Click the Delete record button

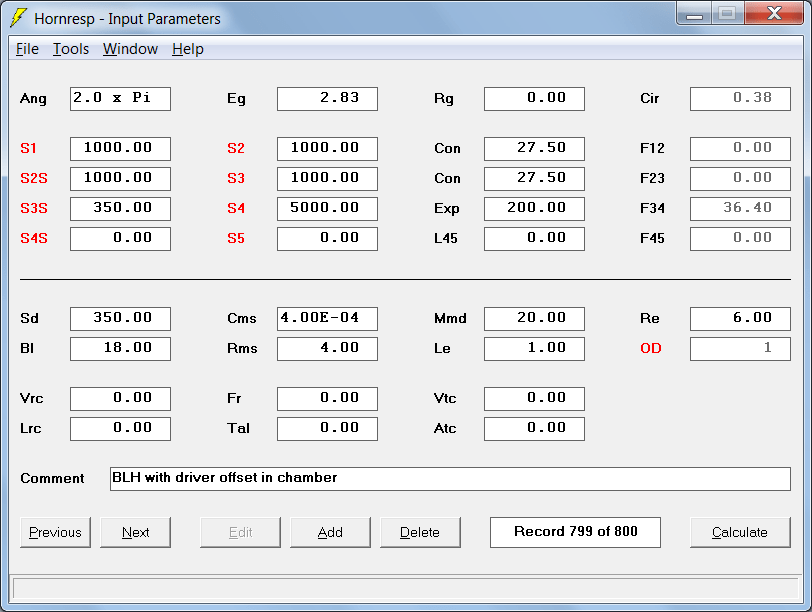[420, 532]
